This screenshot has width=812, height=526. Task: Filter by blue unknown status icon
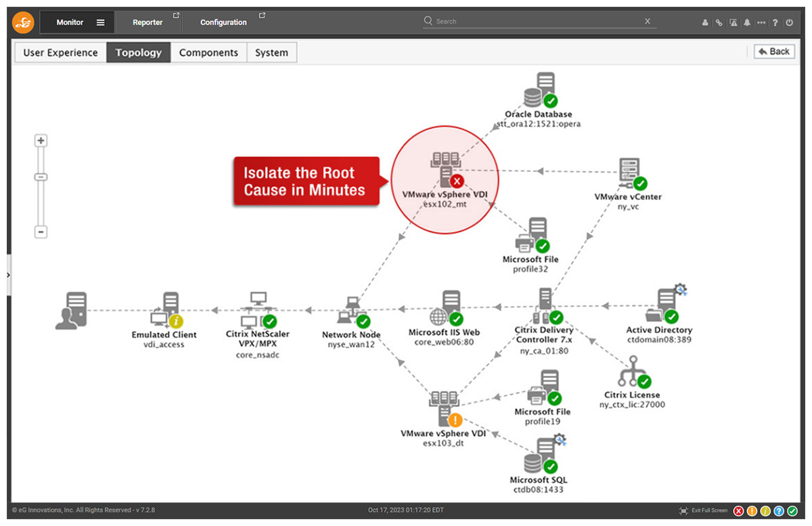779,510
